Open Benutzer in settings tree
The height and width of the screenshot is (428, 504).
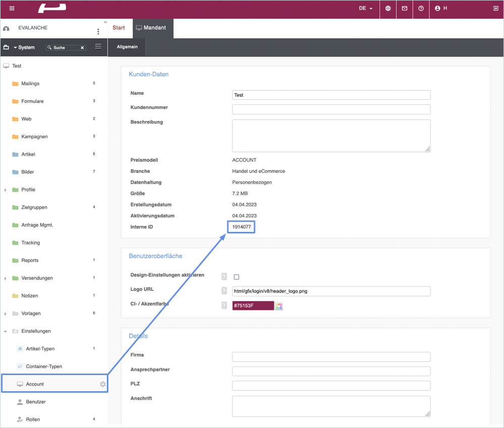click(35, 402)
